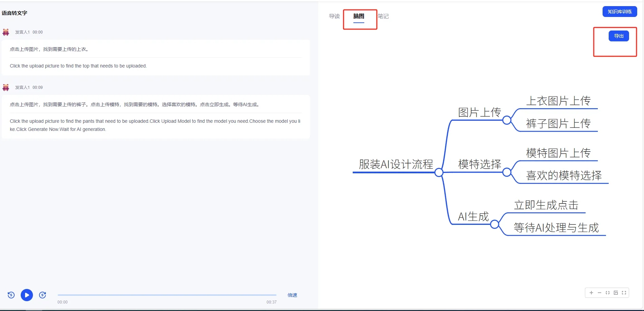
Task: Collapse the root 服装AI设计流程 node
Action: point(439,173)
